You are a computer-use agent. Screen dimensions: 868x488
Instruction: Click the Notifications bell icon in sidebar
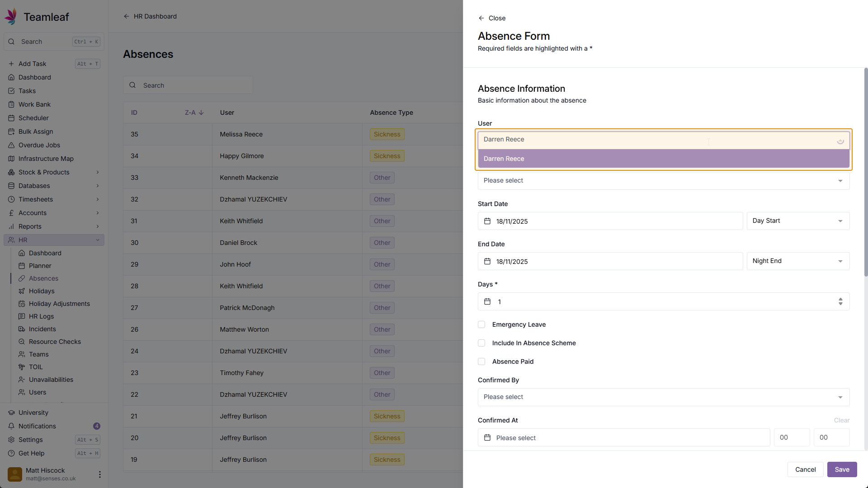coord(11,426)
